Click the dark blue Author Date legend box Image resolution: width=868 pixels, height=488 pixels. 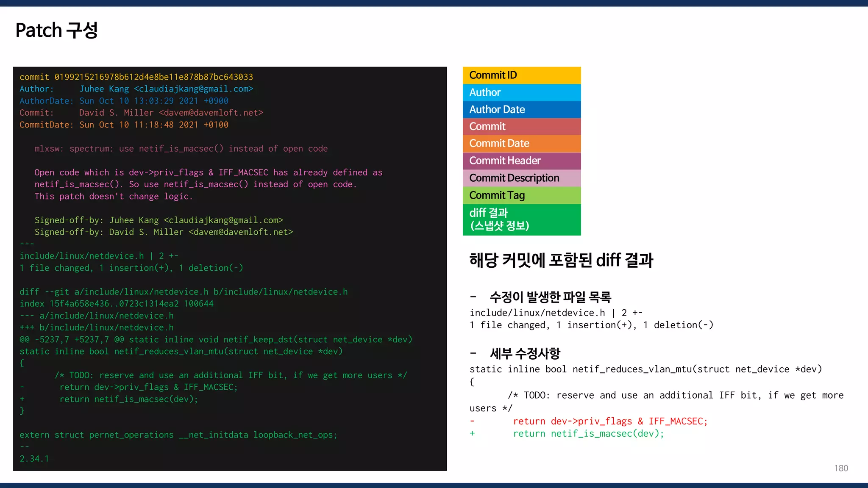(521, 110)
